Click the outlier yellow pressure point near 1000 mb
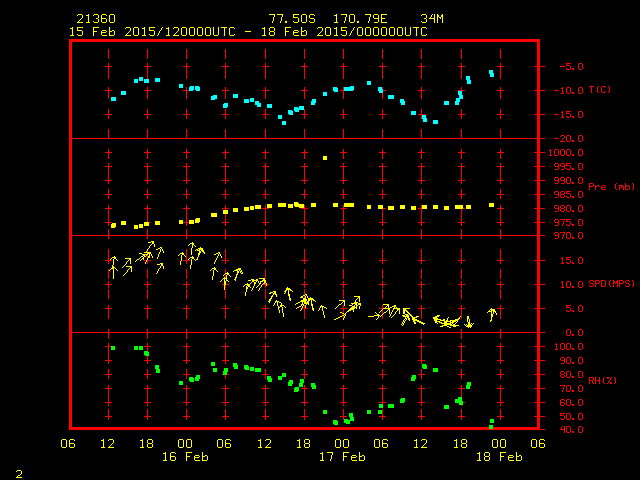This screenshot has height=480, width=640. coord(325,158)
